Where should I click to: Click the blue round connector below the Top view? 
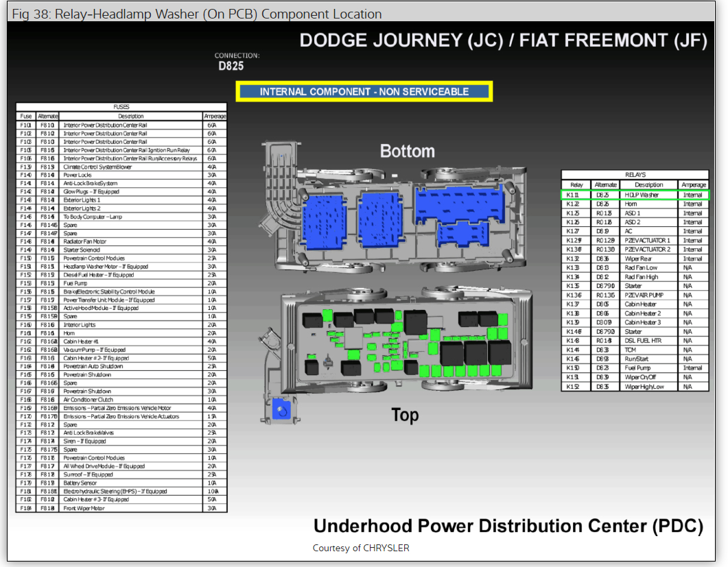click(281, 410)
